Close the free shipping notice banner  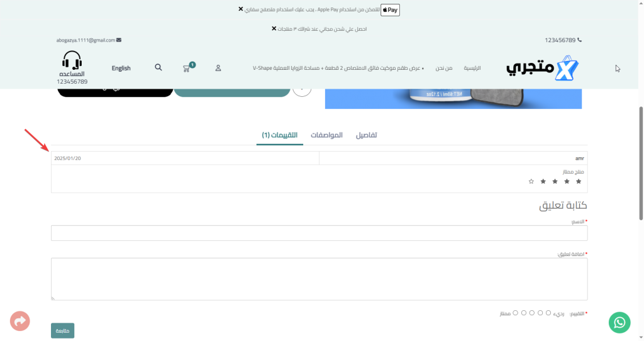(x=274, y=29)
